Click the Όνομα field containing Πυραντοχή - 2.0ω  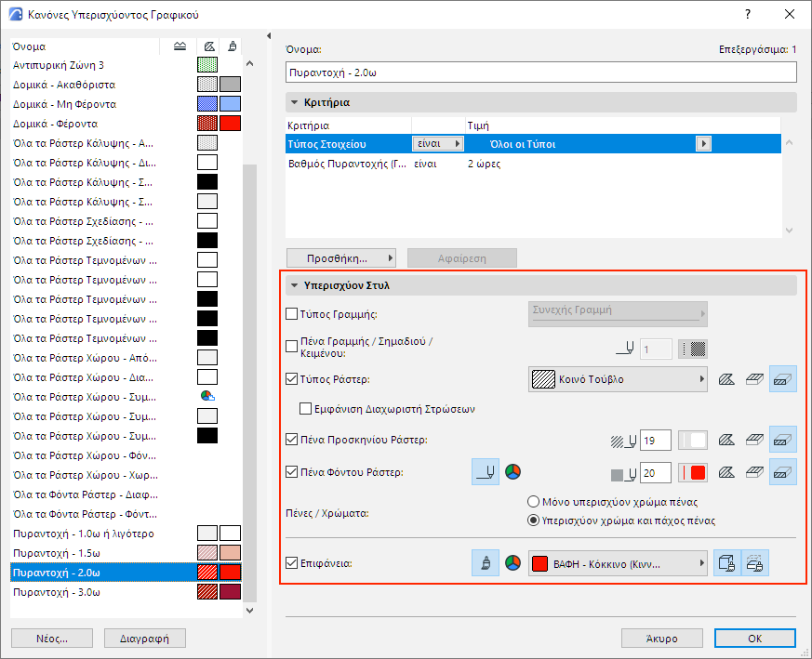pyautogui.click(x=541, y=72)
